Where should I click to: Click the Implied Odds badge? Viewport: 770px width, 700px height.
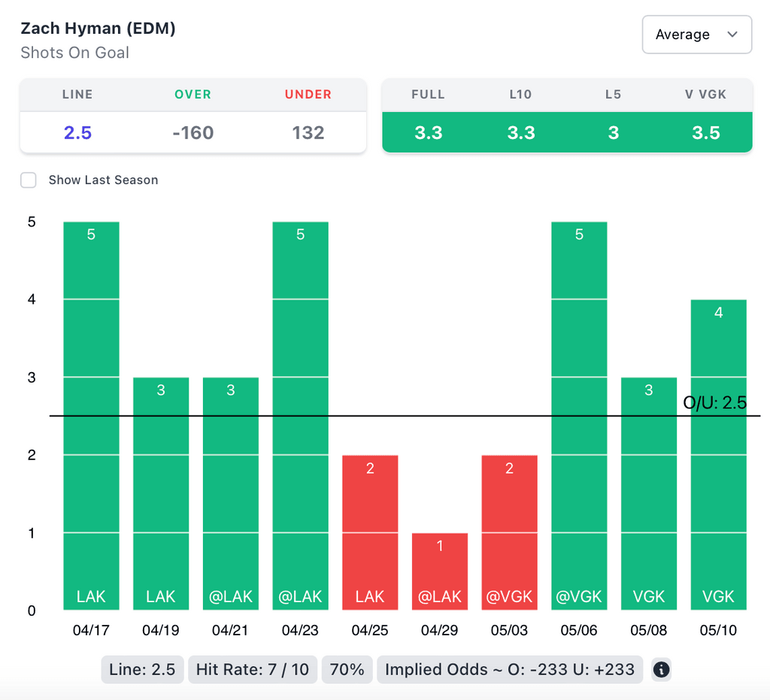pos(509,669)
